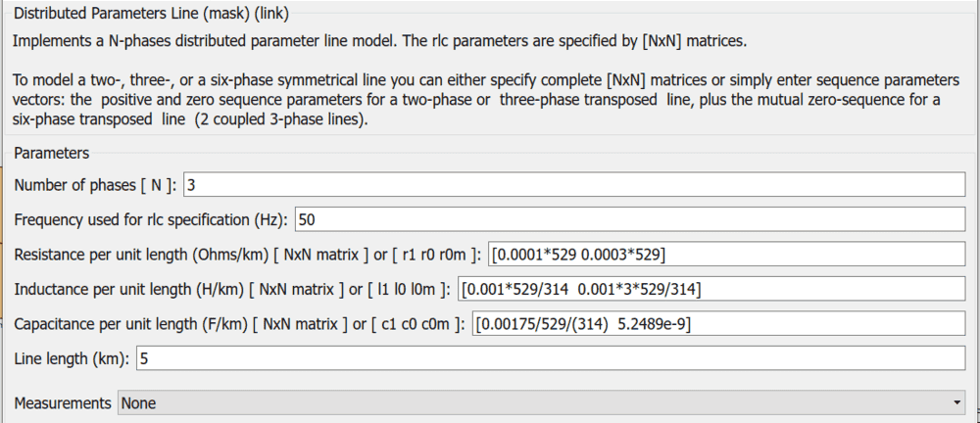This screenshot has width=980, height=423.
Task: Click the 'Line length (km)' label
Action: 72,358
